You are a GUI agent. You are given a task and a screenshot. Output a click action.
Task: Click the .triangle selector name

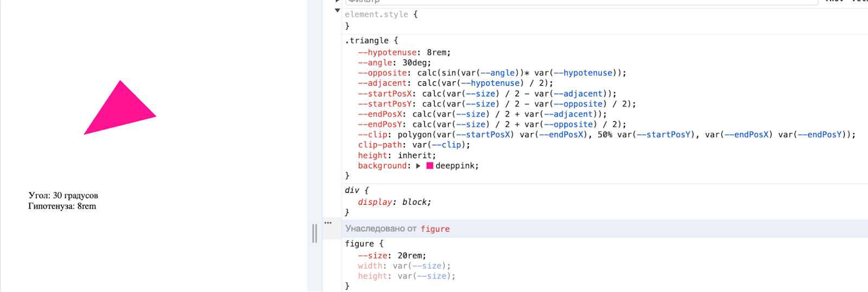click(x=367, y=41)
